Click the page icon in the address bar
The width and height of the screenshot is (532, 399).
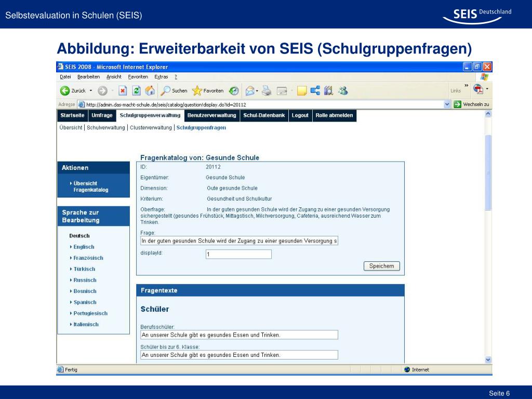pyautogui.click(x=82, y=104)
